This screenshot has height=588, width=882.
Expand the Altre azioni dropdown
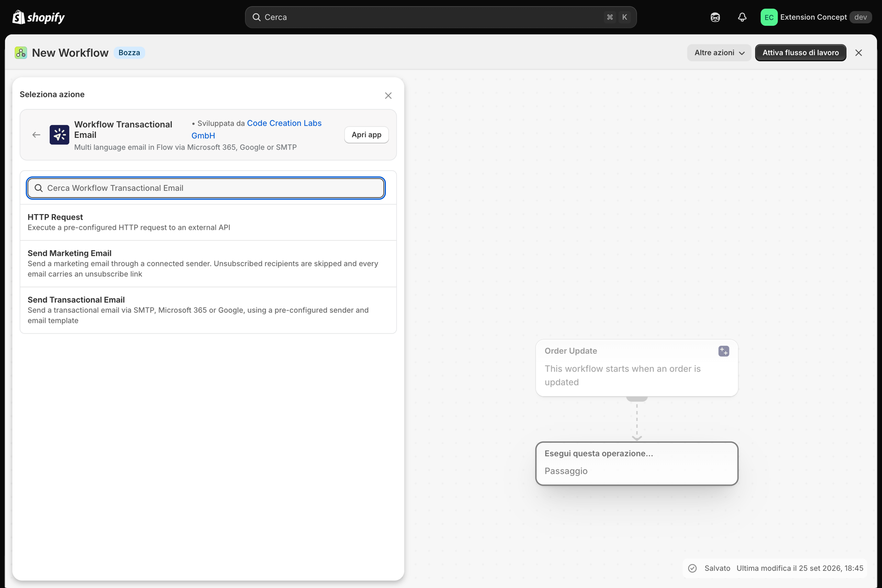(x=719, y=53)
